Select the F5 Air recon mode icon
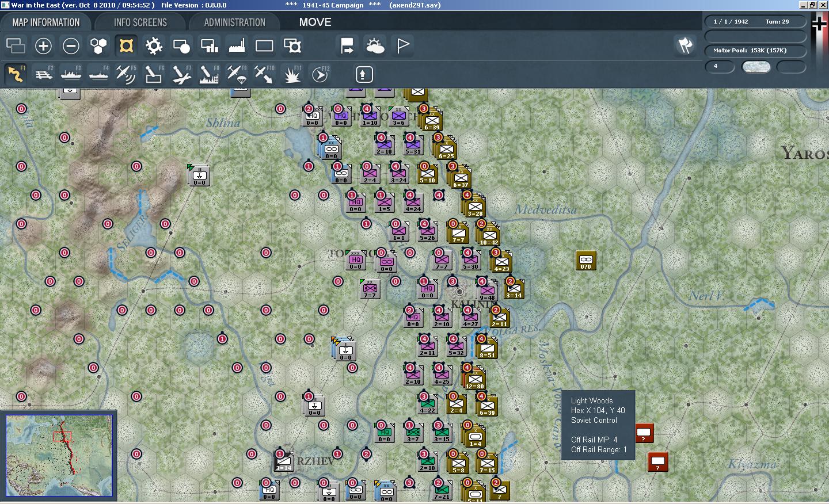 (x=126, y=74)
